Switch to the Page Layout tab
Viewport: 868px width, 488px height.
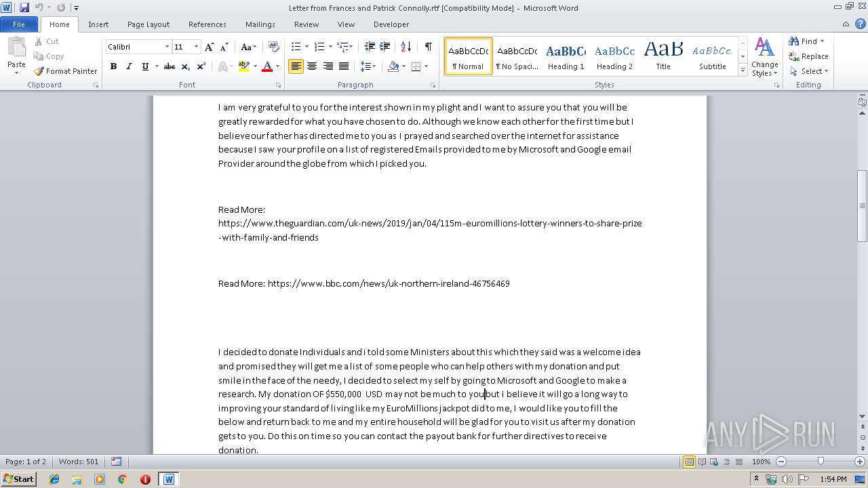[x=149, y=24]
